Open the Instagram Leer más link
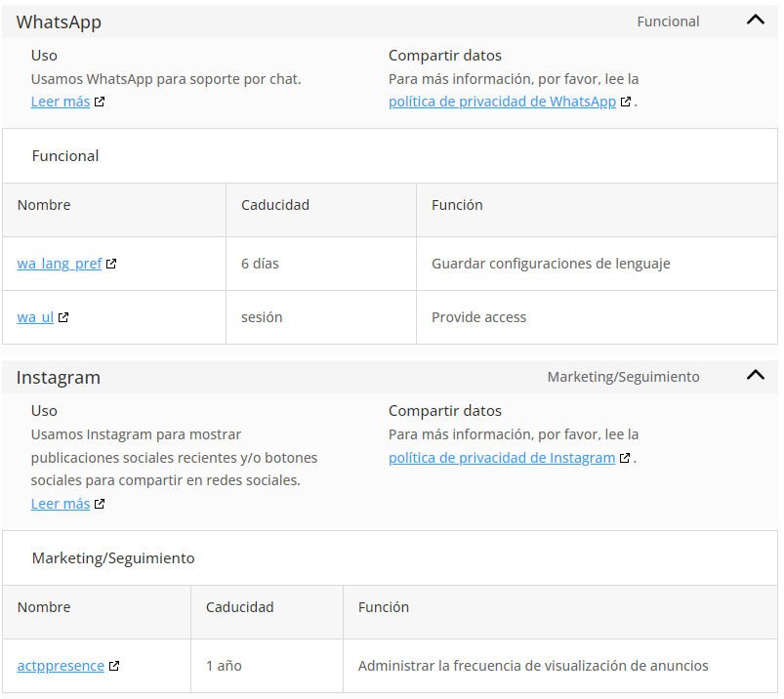 tap(61, 504)
